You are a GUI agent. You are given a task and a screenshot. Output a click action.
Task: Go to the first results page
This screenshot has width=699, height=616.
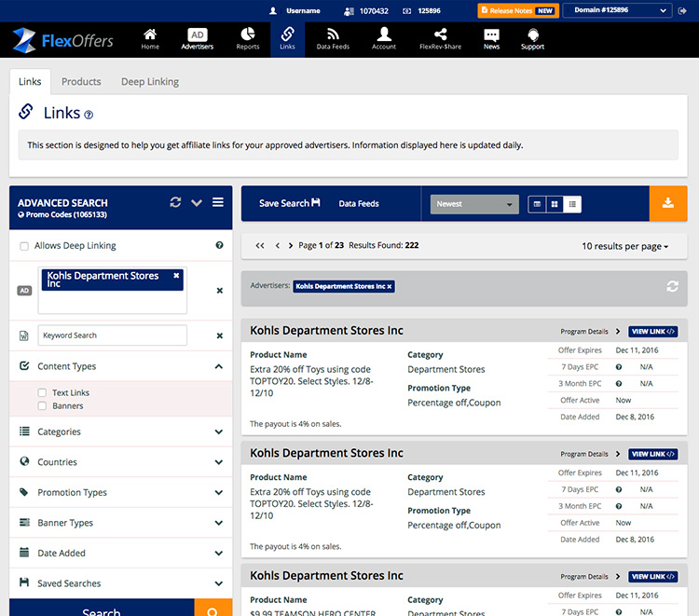(x=260, y=246)
